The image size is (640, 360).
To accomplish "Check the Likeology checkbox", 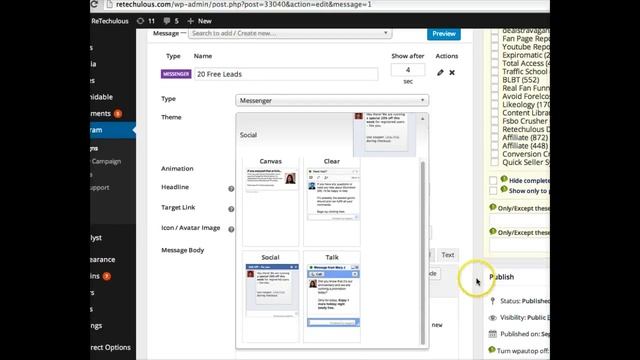I will [x=495, y=105].
